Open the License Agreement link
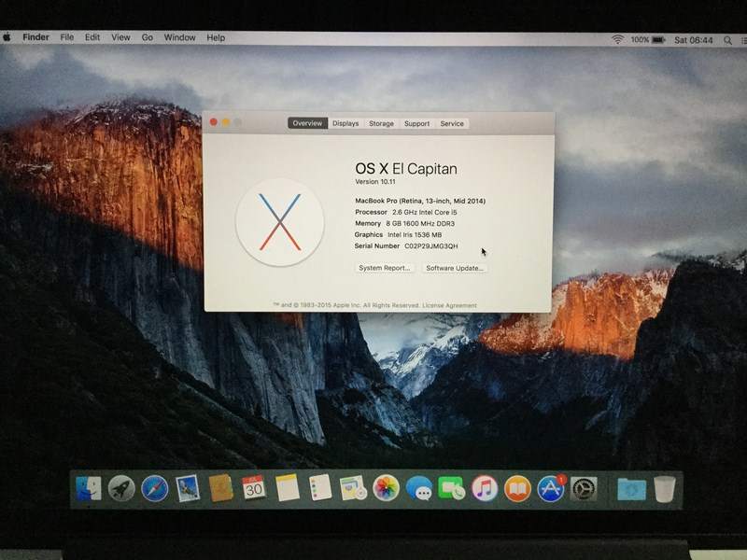747x560 pixels. (x=449, y=305)
